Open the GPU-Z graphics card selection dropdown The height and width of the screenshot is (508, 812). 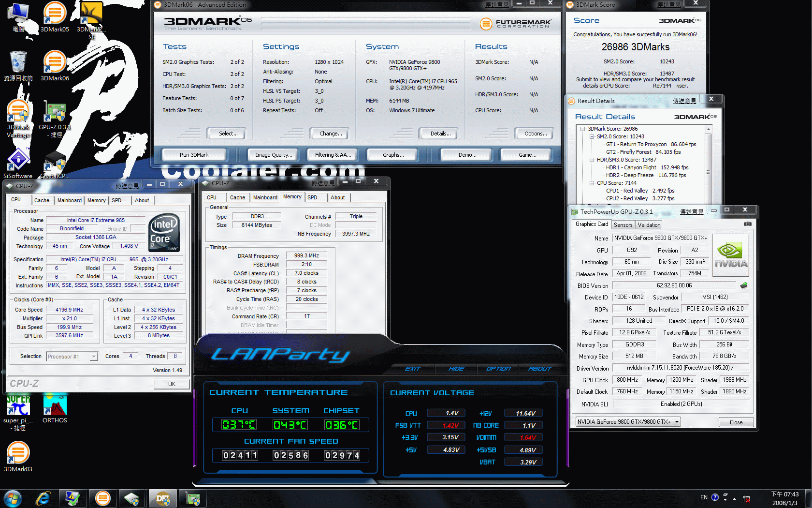coord(628,422)
